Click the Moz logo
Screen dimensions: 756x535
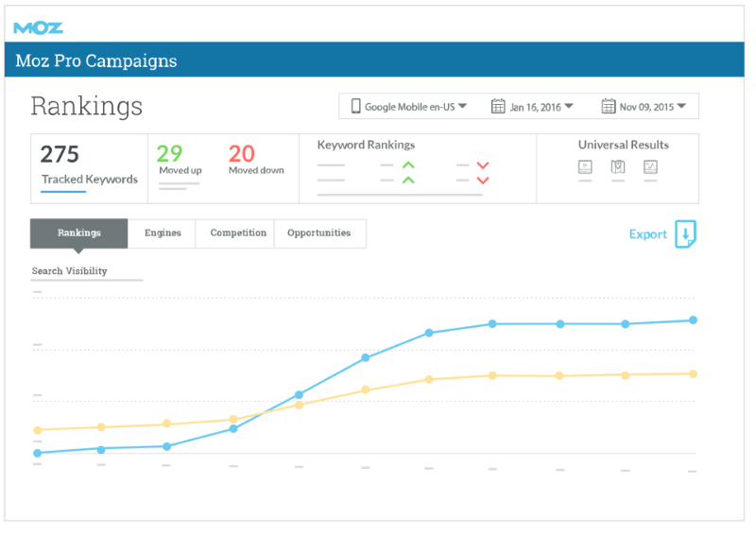point(38,28)
